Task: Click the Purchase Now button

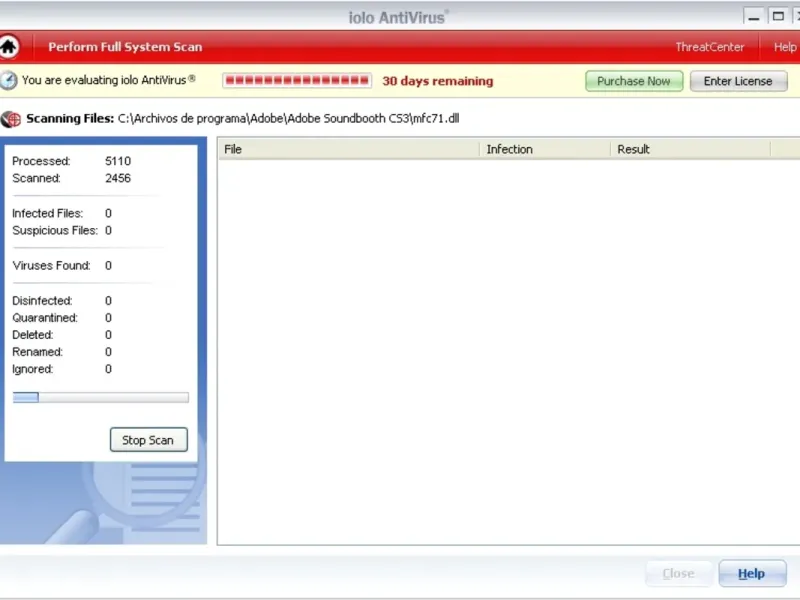Action: (634, 81)
